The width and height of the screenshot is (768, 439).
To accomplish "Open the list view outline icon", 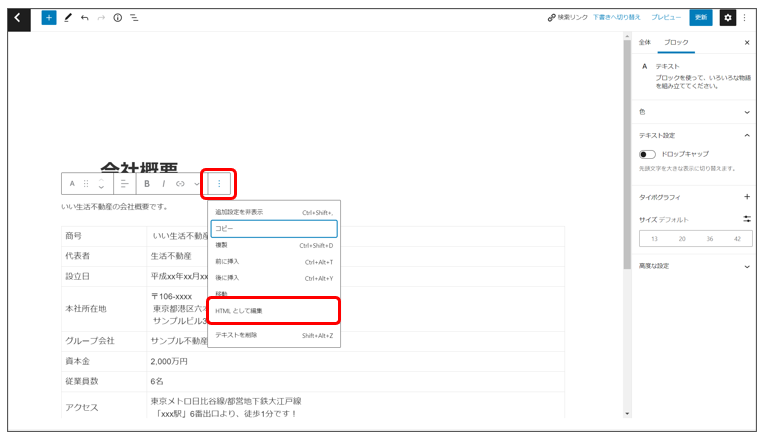I will (x=135, y=18).
